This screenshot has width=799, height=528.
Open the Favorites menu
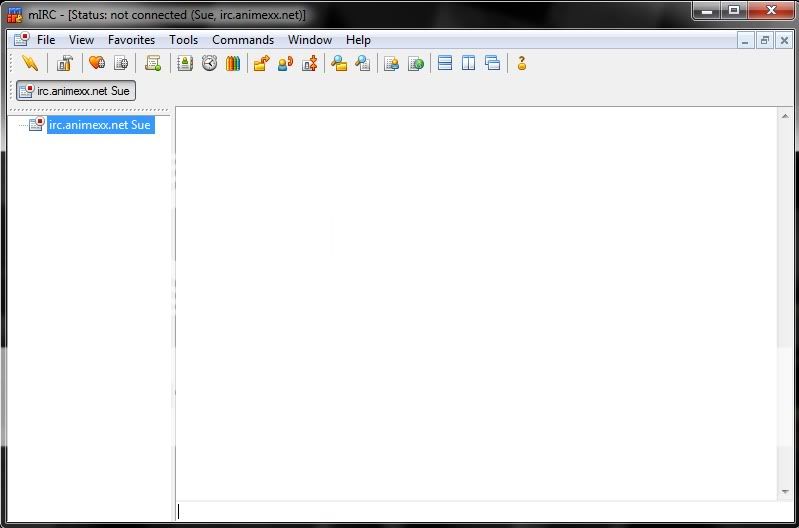131,40
